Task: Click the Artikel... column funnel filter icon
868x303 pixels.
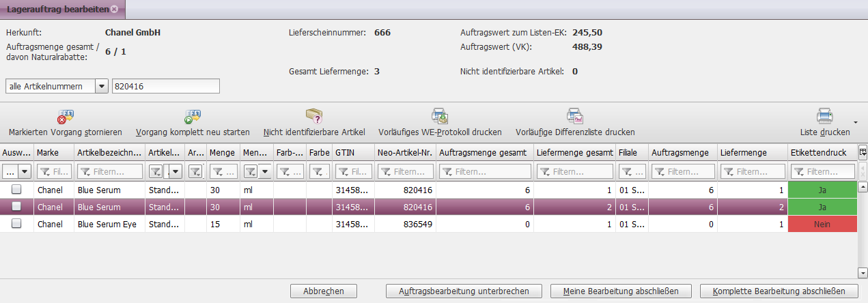Action: pos(155,171)
